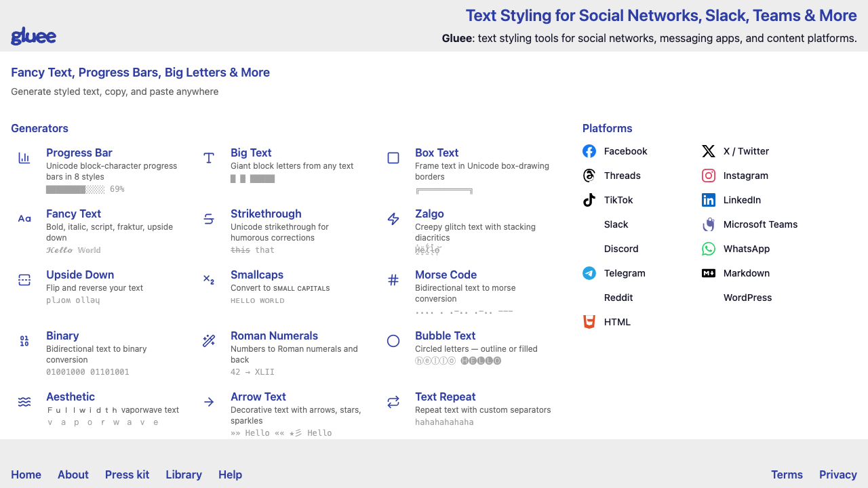The height and width of the screenshot is (488, 868).
Task: Select the Reddit platform link
Action: coord(618,298)
